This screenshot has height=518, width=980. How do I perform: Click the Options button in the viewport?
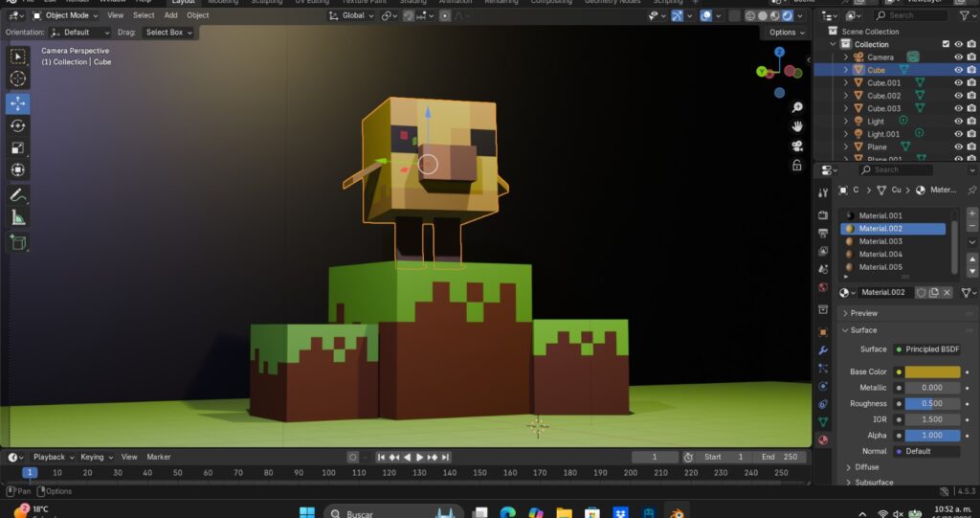click(x=786, y=33)
